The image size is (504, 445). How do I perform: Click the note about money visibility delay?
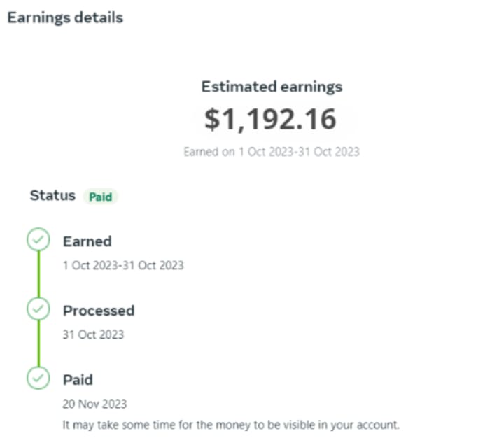231,425
